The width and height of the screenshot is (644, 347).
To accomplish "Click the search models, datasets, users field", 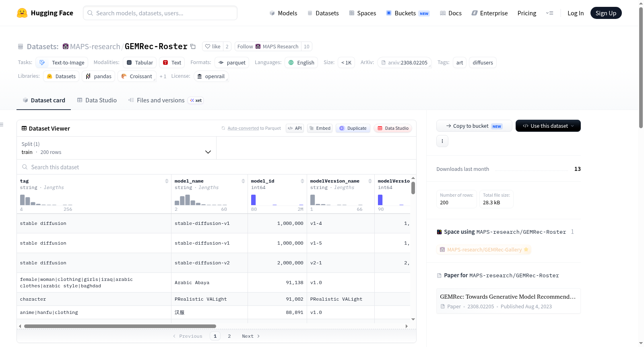I will point(160,13).
